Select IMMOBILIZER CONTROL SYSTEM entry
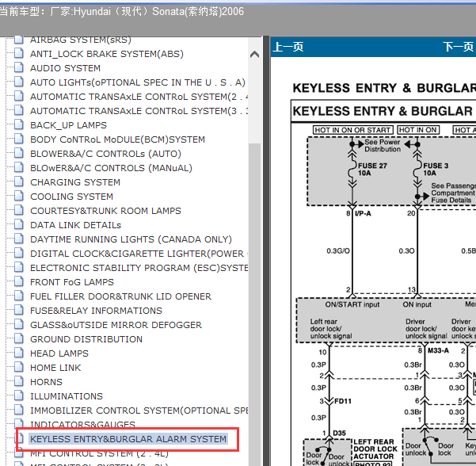 tap(139, 411)
